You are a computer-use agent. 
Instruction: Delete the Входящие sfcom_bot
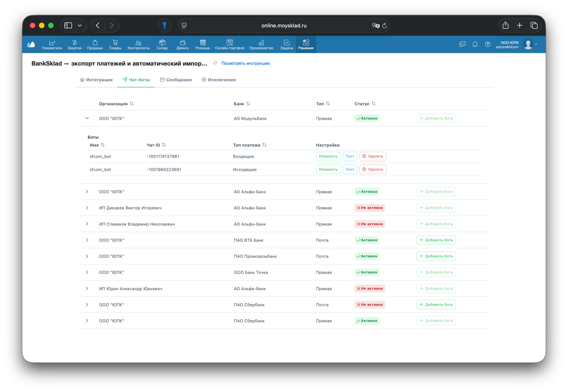pyautogui.click(x=373, y=156)
